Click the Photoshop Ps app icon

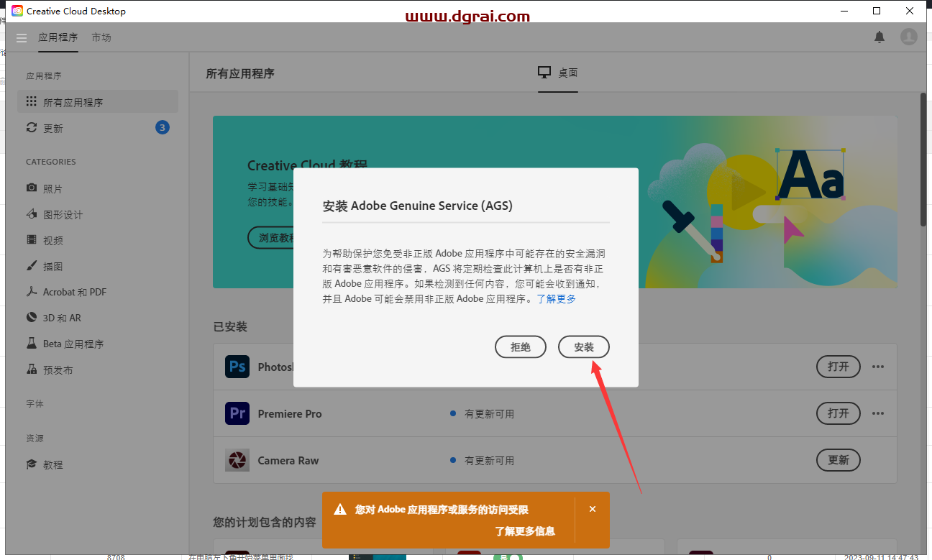237,367
